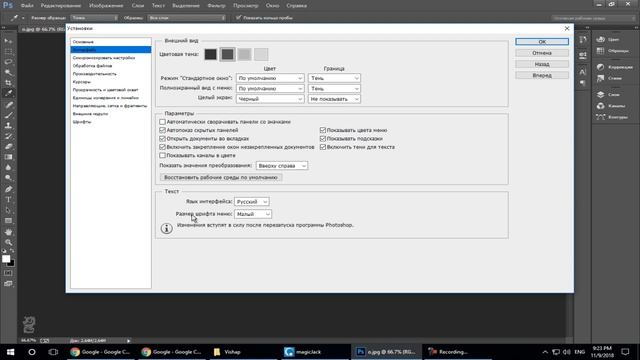The height and width of the screenshot is (360, 640).
Task: Select the Blur tool
Action: pos(8,168)
